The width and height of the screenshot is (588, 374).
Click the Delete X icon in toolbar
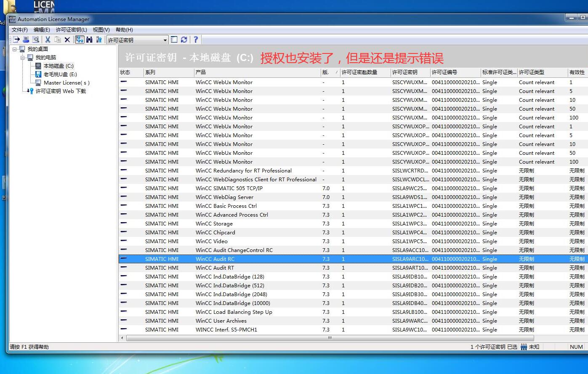pos(67,40)
